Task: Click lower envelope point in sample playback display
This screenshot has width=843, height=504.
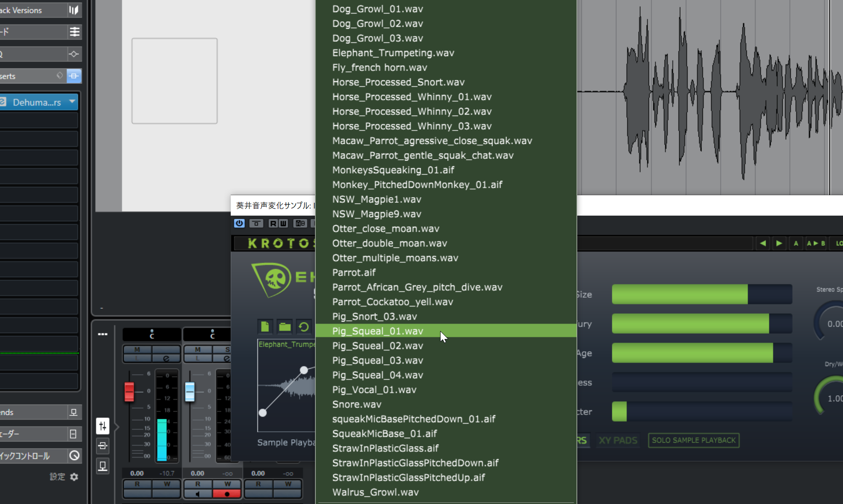Action: tap(263, 413)
